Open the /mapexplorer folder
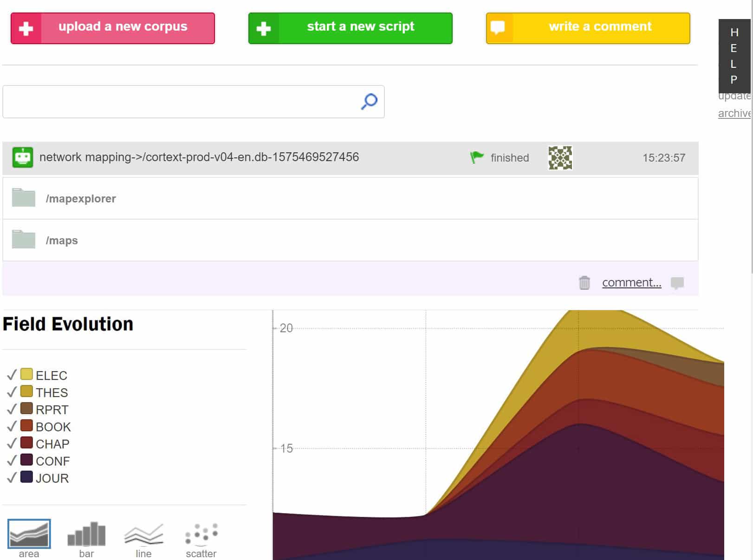This screenshot has width=753, height=560. tap(351, 198)
